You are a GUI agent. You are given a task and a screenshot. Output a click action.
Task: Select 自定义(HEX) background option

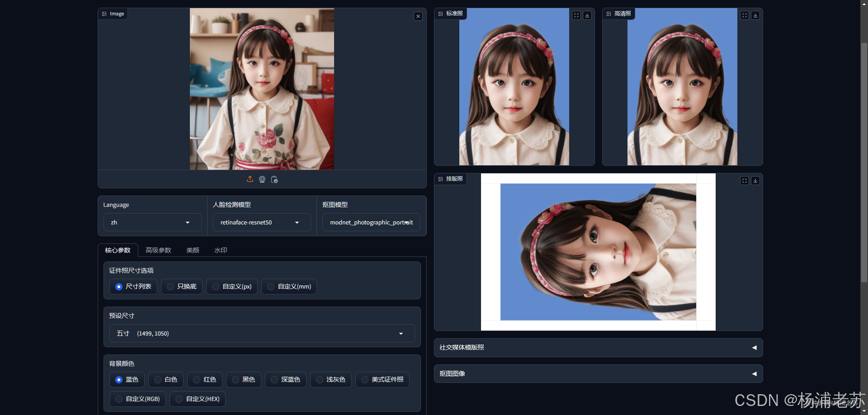[x=198, y=399]
